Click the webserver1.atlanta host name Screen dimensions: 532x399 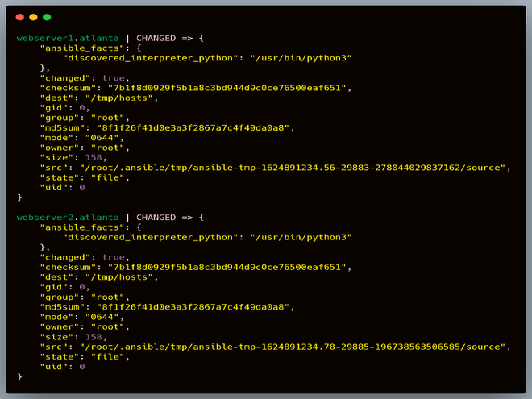coord(68,38)
